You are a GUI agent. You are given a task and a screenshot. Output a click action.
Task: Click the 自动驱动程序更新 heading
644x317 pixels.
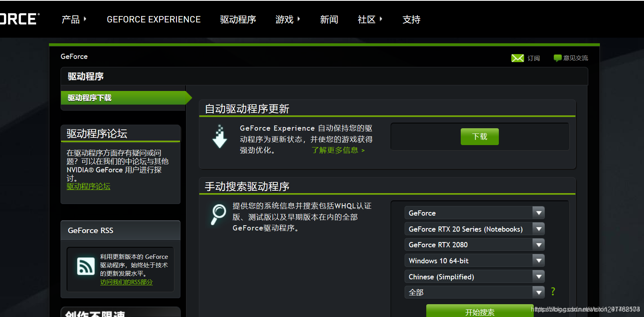(x=247, y=109)
